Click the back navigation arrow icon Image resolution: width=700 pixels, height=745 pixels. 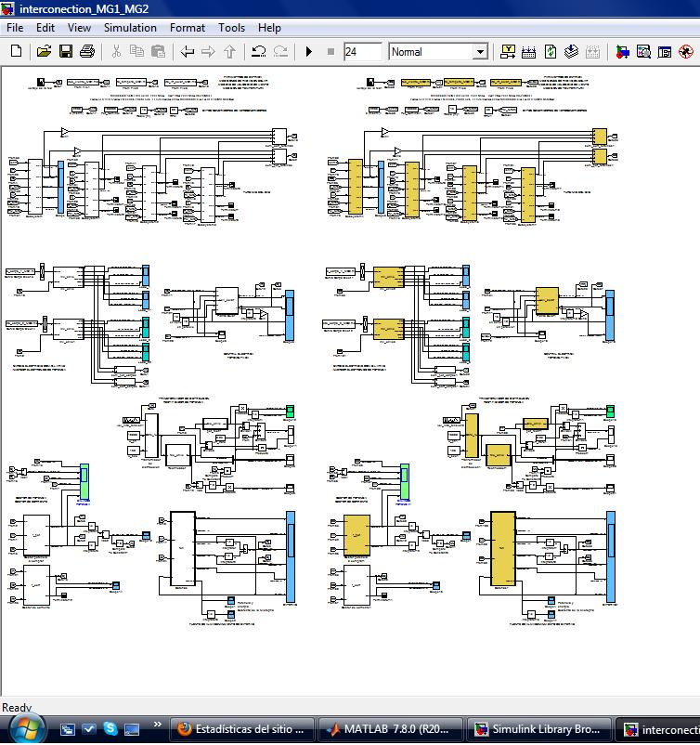[188, 51]
